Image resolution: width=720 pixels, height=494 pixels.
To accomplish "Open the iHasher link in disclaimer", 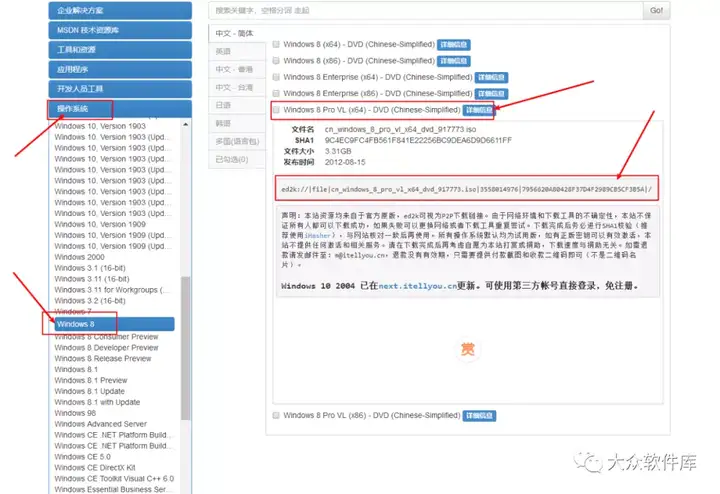I will [x=317, y=235].
